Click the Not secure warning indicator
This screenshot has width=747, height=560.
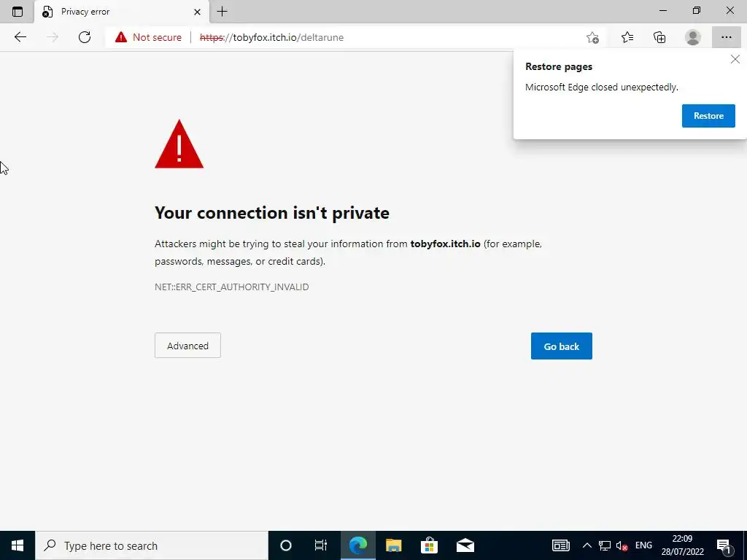pos(148,37)
